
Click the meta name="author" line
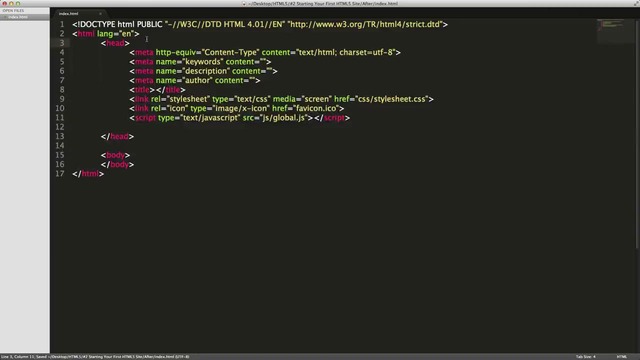195,80
